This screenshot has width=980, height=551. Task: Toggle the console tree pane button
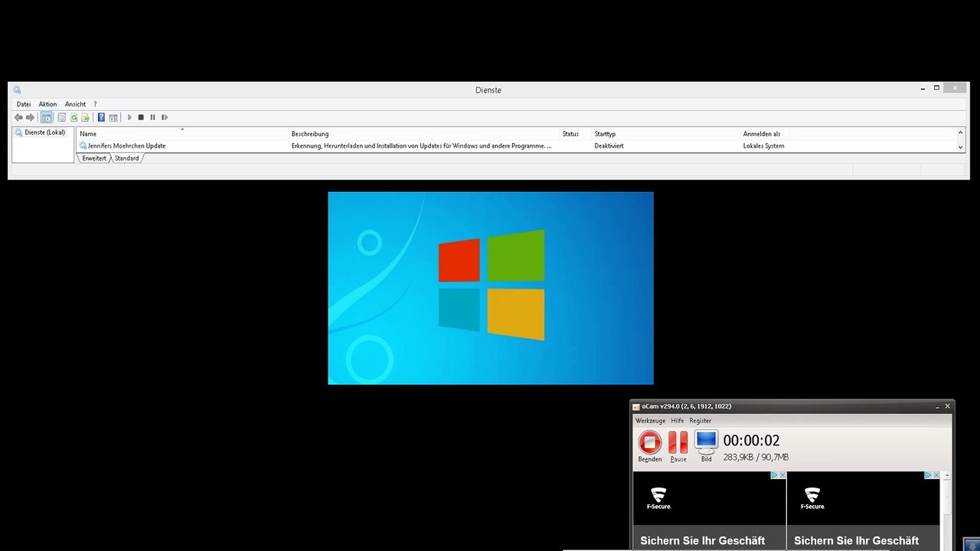(x=47, y=118)
